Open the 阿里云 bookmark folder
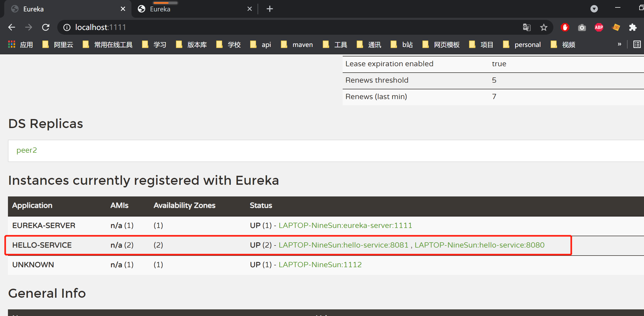This screenshot has height=316, width=644. click(58, 45)
